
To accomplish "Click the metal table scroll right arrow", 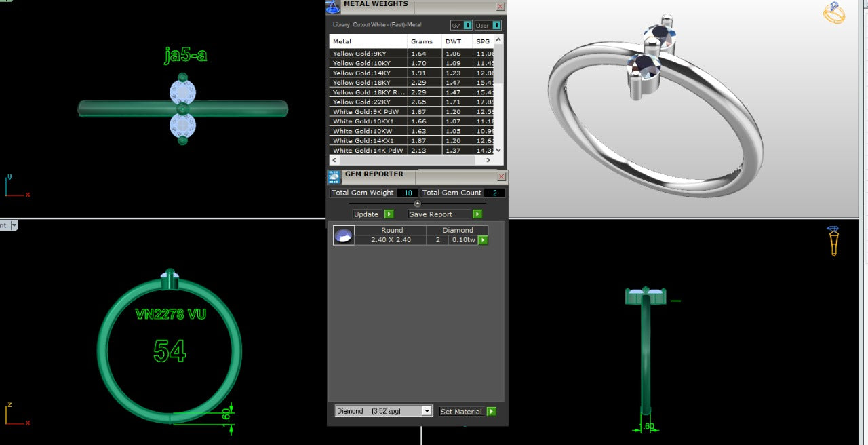I will click(x=488, y=160).
